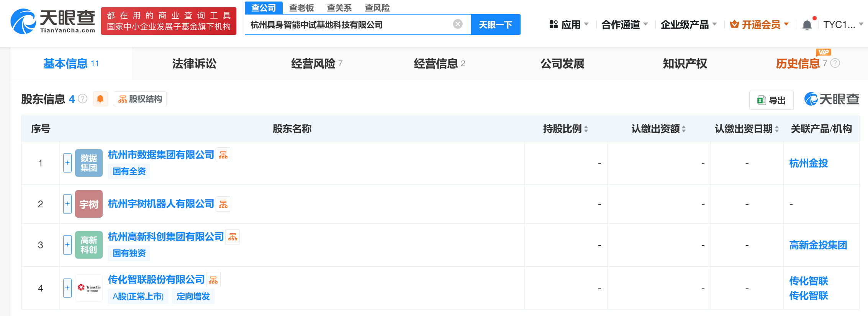Click the 宇树 company logo
Viewport: 868px width, 316px height.
89,204
